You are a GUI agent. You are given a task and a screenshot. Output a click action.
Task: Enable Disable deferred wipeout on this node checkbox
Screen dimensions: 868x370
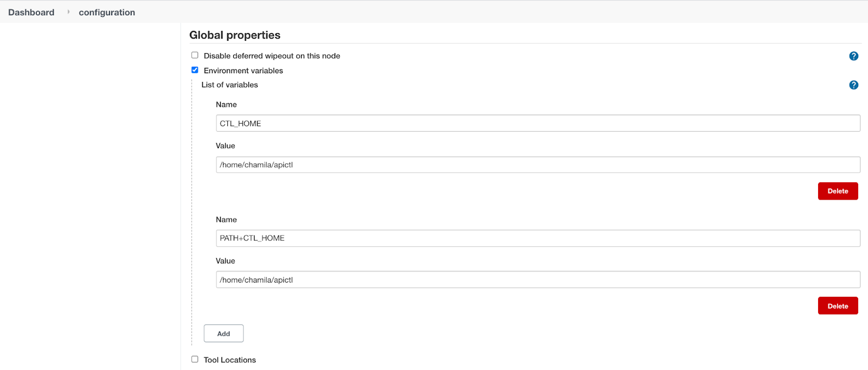pos(195,55)
